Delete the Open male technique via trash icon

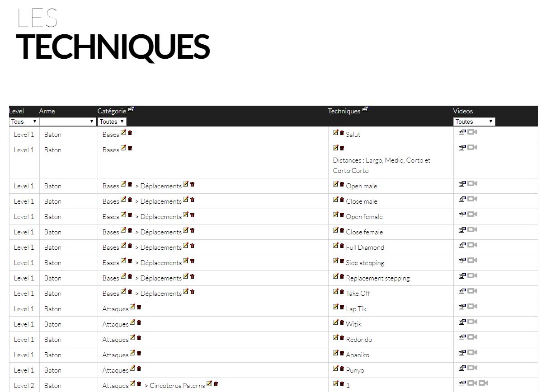point(342,184)
